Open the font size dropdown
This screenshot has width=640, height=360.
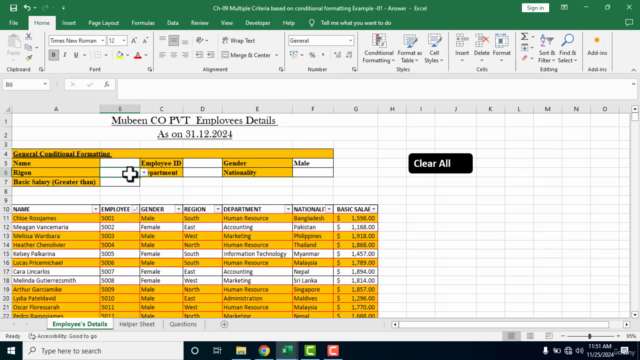tap(124, 40)
